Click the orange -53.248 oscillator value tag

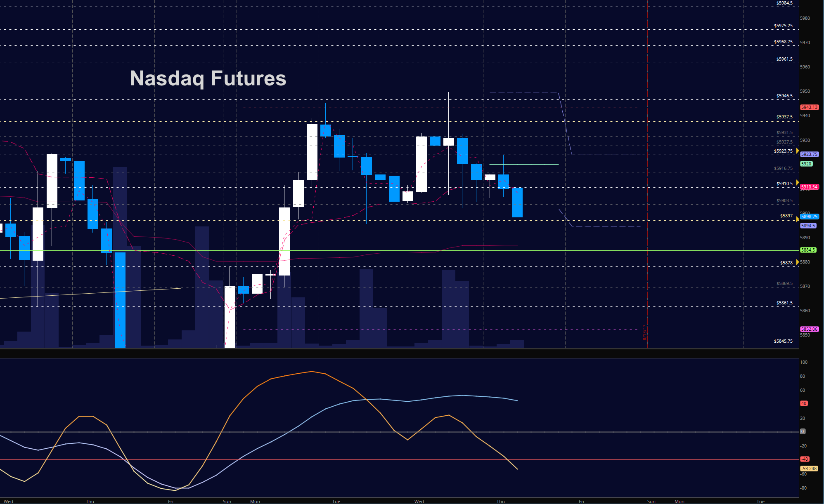click(x=809, y=469)
